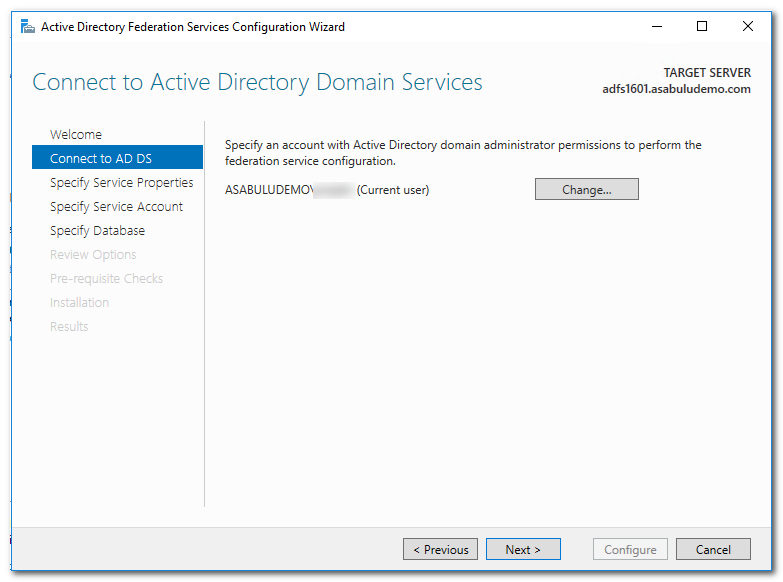This screenshot has height=582, width=783.
Task: Select the Review Options step
Action: tap(93, 254)
